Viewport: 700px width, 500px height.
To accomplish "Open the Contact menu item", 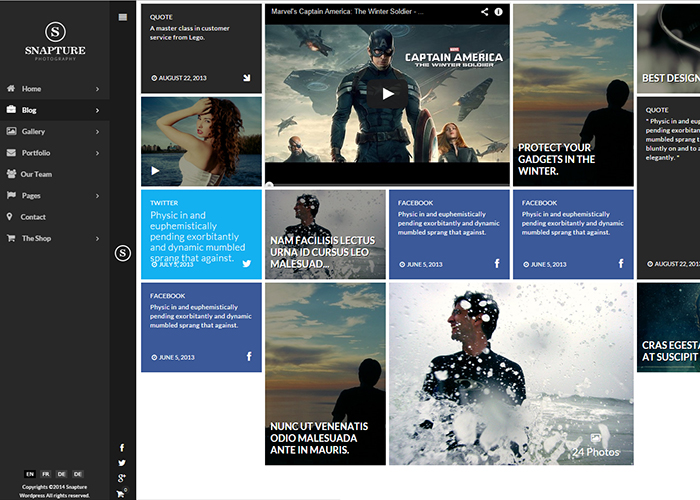I will (54, 217).
